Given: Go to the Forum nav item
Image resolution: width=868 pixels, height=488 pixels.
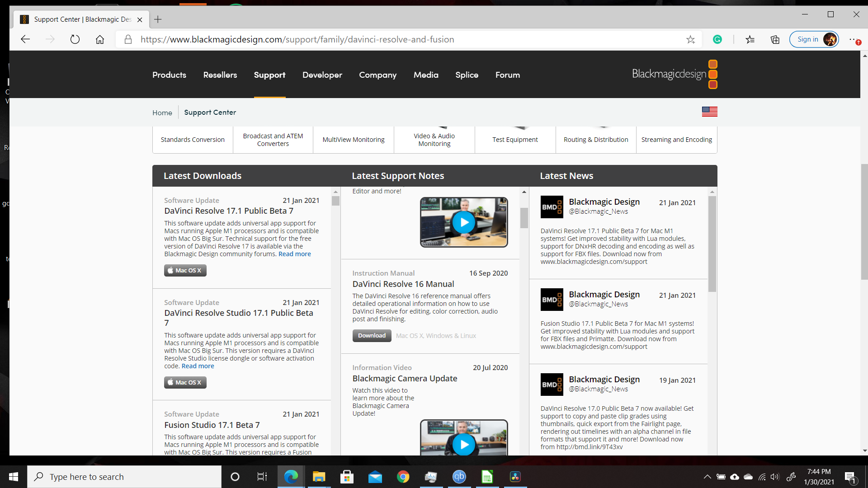Looking at the screenshot, I should point(507,75).
